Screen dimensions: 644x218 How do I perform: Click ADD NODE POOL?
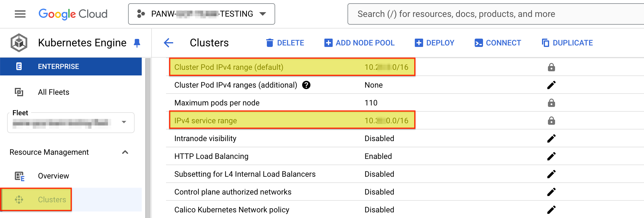pyautogui.click(x=359, y=43)
